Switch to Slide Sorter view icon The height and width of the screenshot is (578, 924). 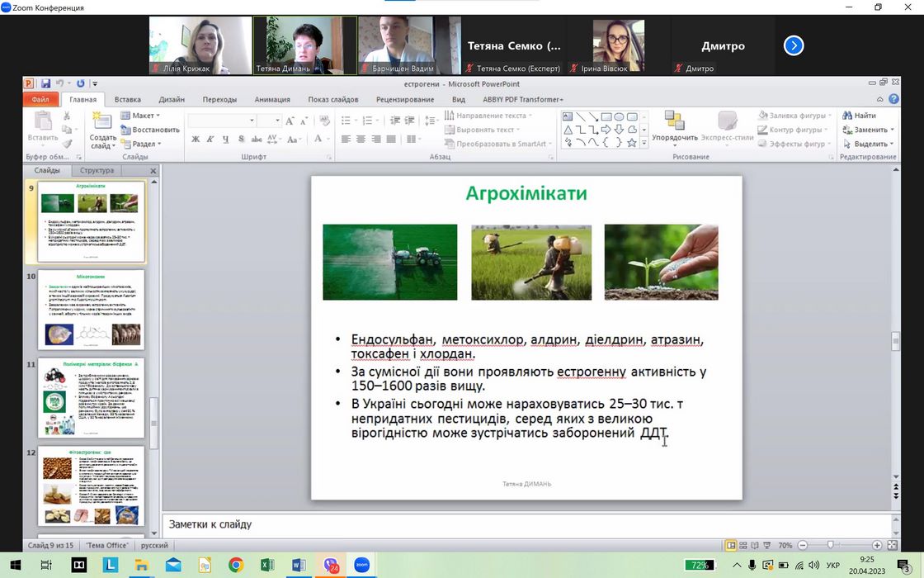pos(745,546)
